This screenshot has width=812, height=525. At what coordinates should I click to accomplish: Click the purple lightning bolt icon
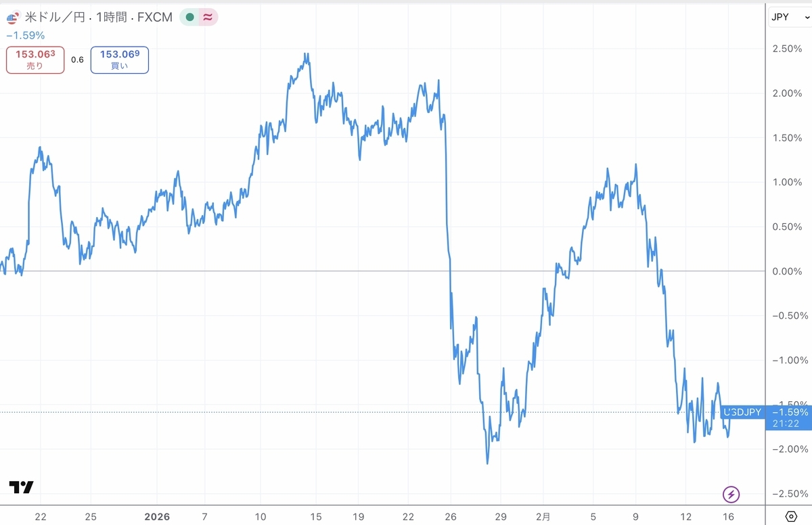tap(731, 494)
